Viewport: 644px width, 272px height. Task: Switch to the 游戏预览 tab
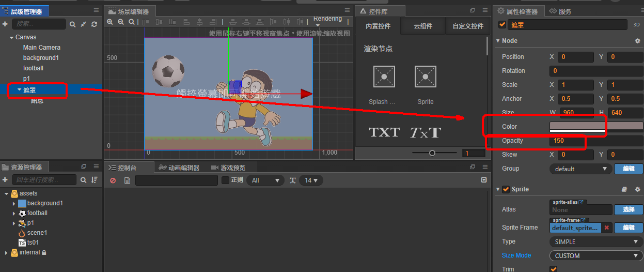pos(228,168)
